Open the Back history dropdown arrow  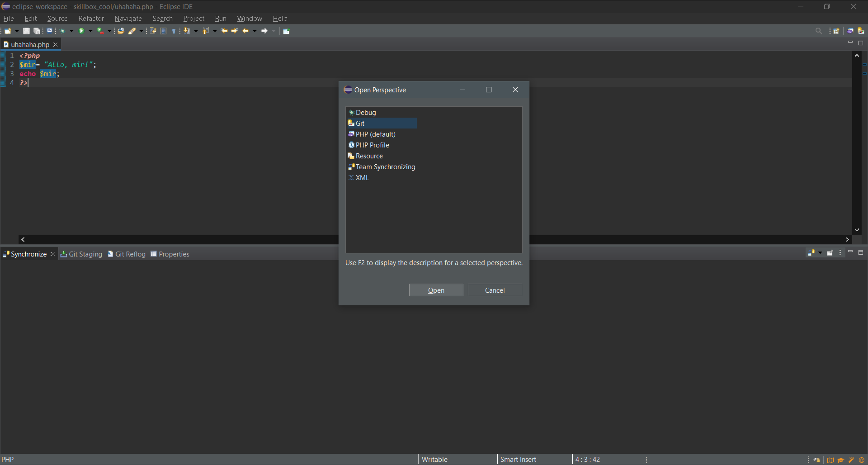pyautogui.click(x=255, y=31)
